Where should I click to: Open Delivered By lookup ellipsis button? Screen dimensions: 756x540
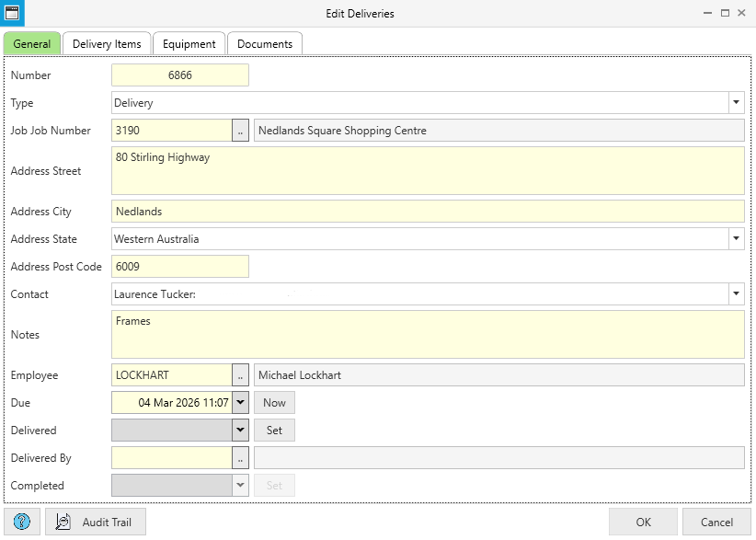(x=240, y=458)
